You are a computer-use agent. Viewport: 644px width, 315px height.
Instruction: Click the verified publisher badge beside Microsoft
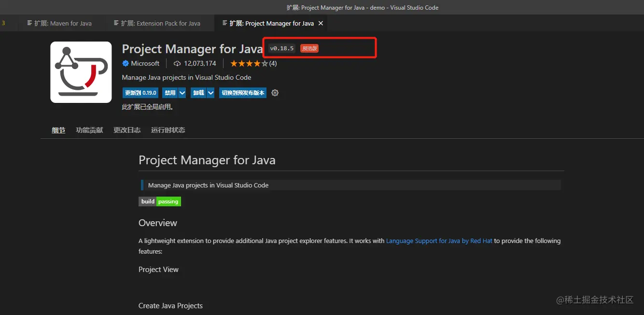click(126, 63)
